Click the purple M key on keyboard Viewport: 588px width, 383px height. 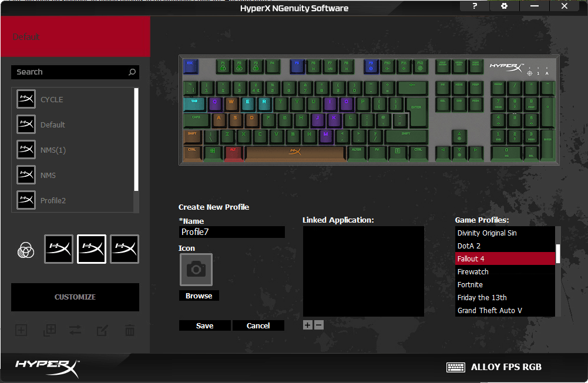pos(325,137)
